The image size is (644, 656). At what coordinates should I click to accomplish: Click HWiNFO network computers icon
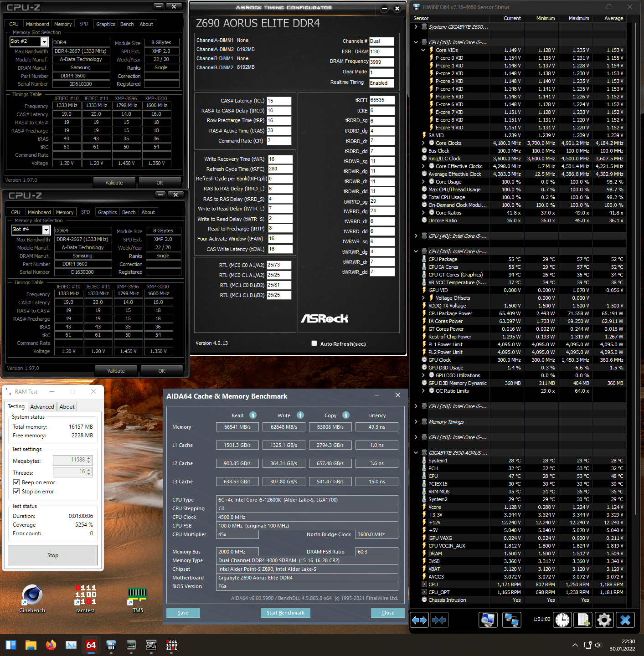coord(512,620)
